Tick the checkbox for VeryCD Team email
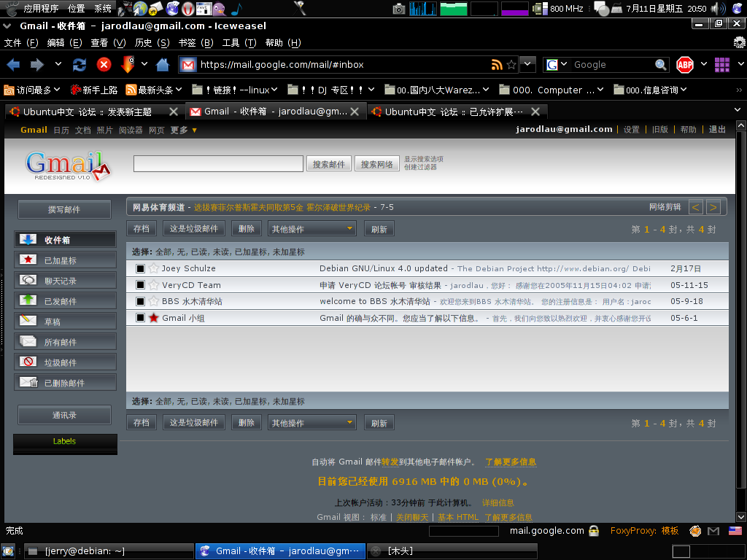 (x=140, y=285)
